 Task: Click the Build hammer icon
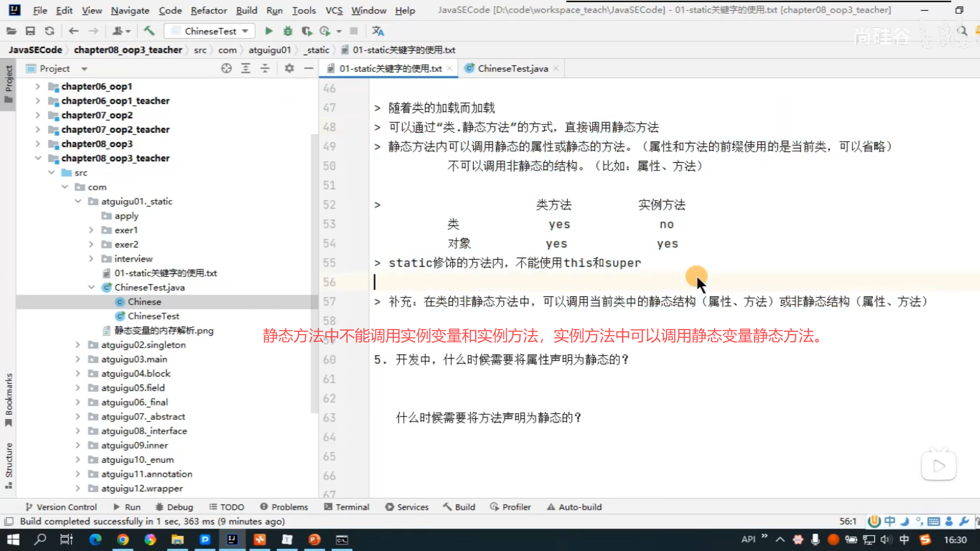149,31
